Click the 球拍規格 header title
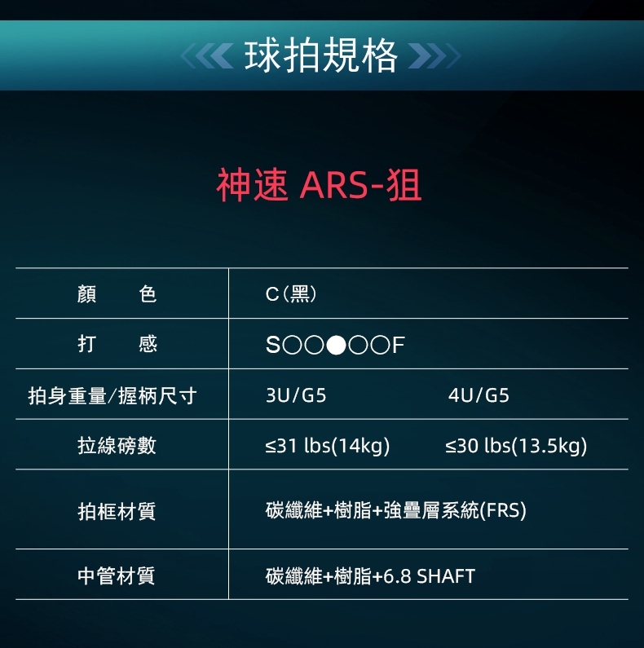This screenshot has width=644, height=648. coord(321,56)
